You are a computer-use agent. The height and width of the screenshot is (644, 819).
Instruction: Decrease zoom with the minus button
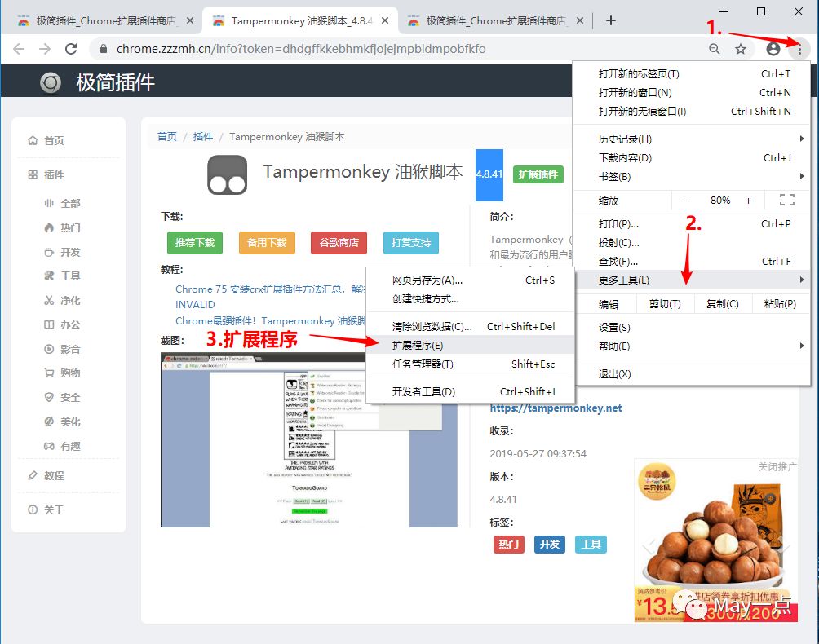coord(688,201)
